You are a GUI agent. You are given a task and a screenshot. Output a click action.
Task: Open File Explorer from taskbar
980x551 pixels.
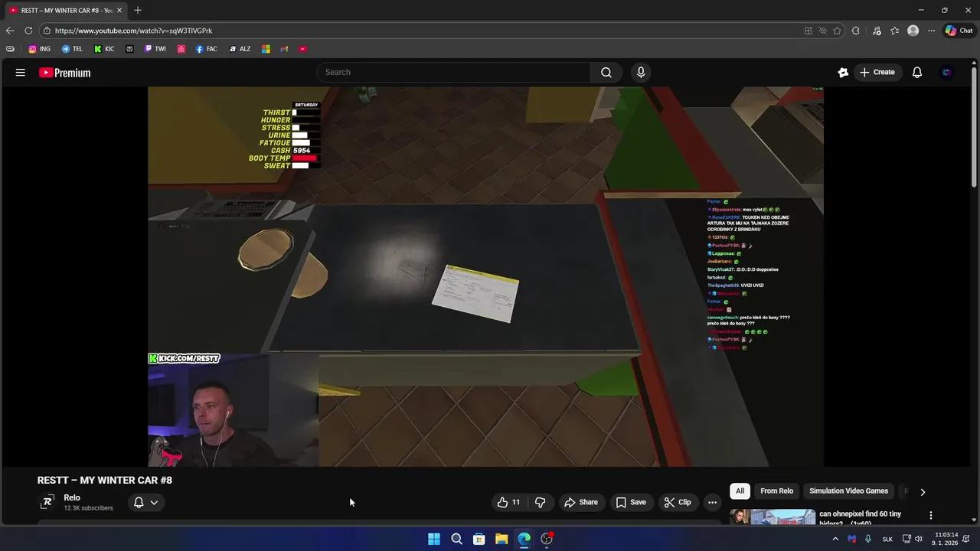[x=501, y=539]
